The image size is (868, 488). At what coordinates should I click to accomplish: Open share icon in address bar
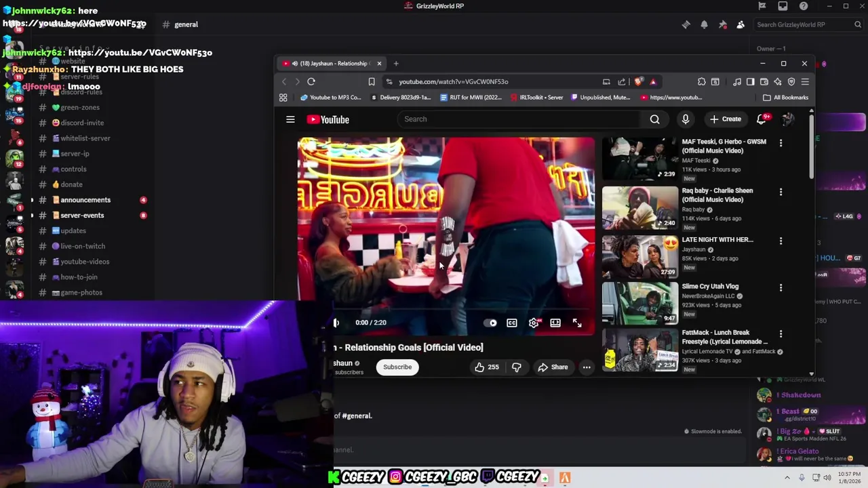click(622, 81)
